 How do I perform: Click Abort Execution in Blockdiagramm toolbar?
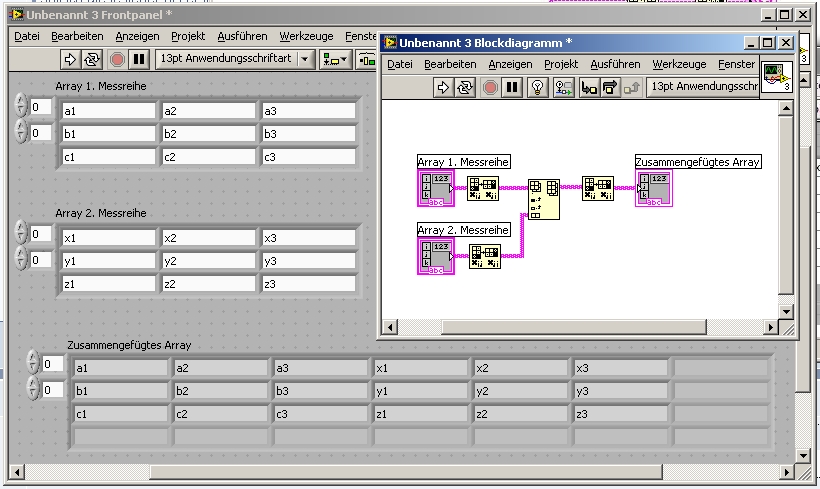click(490, 87)
